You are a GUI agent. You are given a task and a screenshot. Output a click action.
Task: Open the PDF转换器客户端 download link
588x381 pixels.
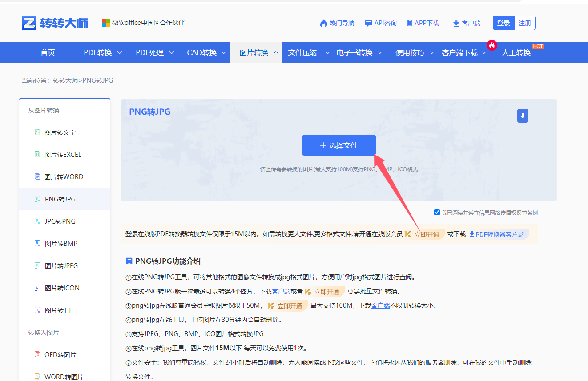pyautogui.click(x=498, y=234)
